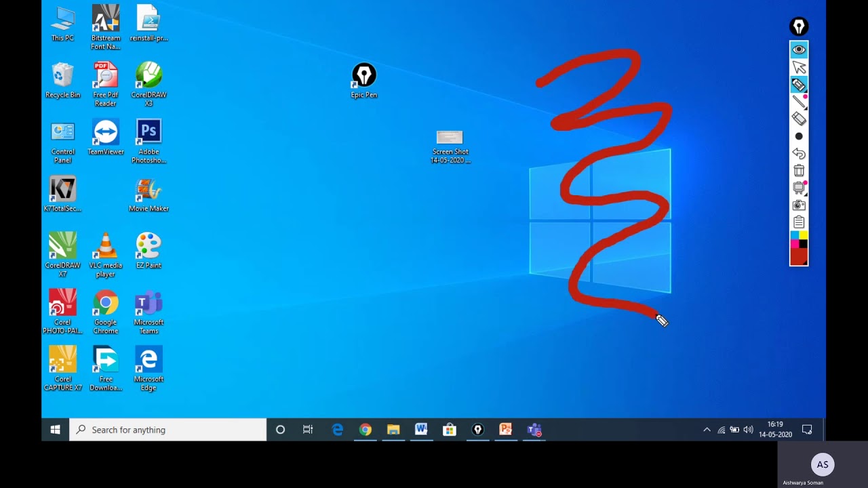The height and width of the screenshot is (488, 868).
Task: Select the Epic Pen desktop shortcut
Action: (x=364, y=81)
